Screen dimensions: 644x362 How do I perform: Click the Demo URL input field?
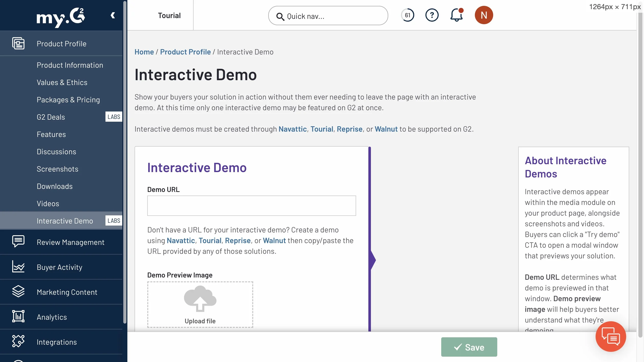(252, 206)
